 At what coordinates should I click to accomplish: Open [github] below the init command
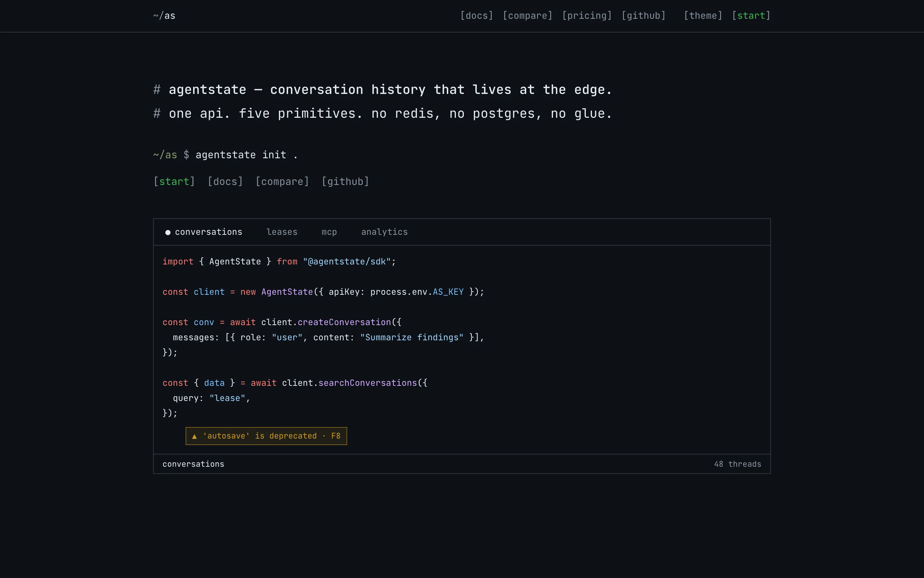pyautogui.click(x=345, y=182)
